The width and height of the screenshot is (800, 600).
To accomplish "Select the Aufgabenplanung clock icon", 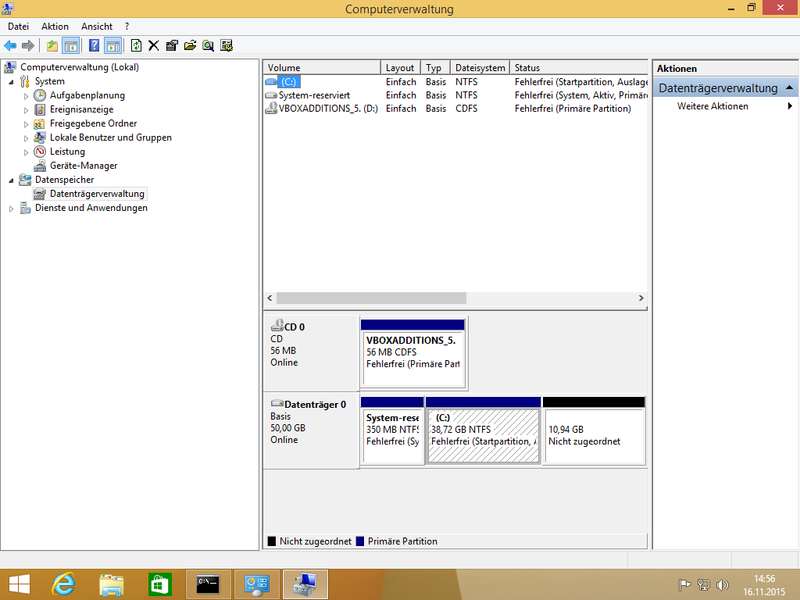I will click(40, 95).
